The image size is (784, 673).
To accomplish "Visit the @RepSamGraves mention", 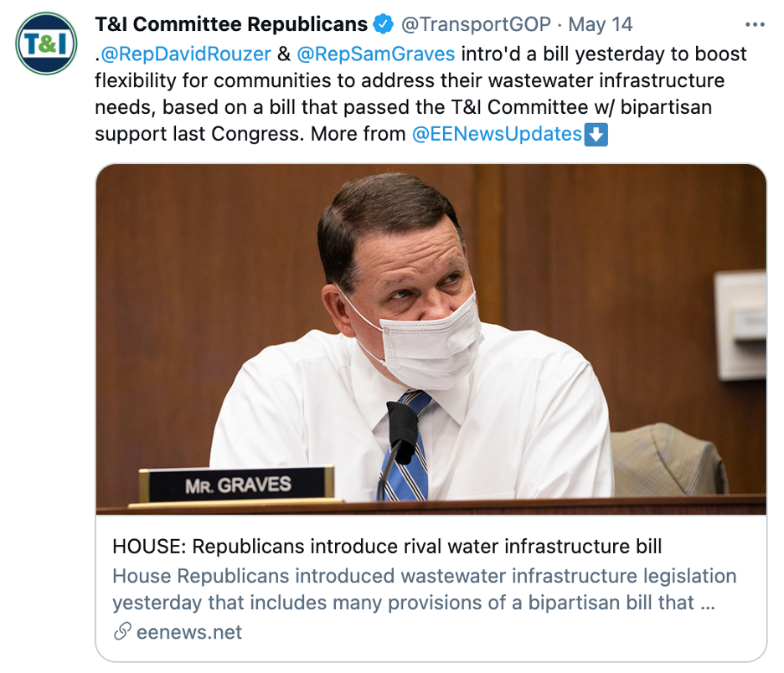I will 376,54.
